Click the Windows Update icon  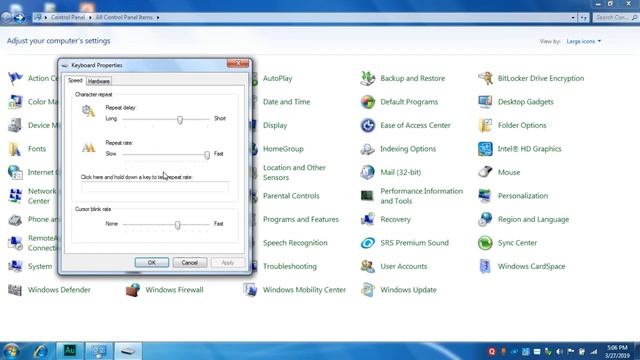click(x=368, y=290)
